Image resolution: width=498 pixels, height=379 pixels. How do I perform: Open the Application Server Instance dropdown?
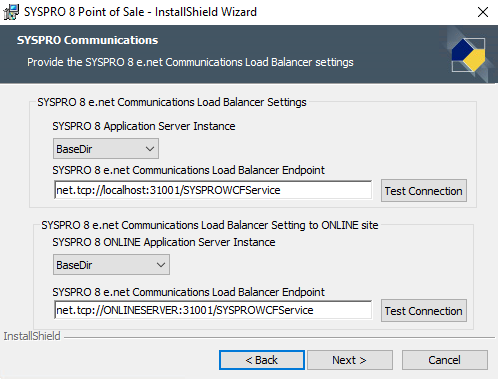(106, 149)
